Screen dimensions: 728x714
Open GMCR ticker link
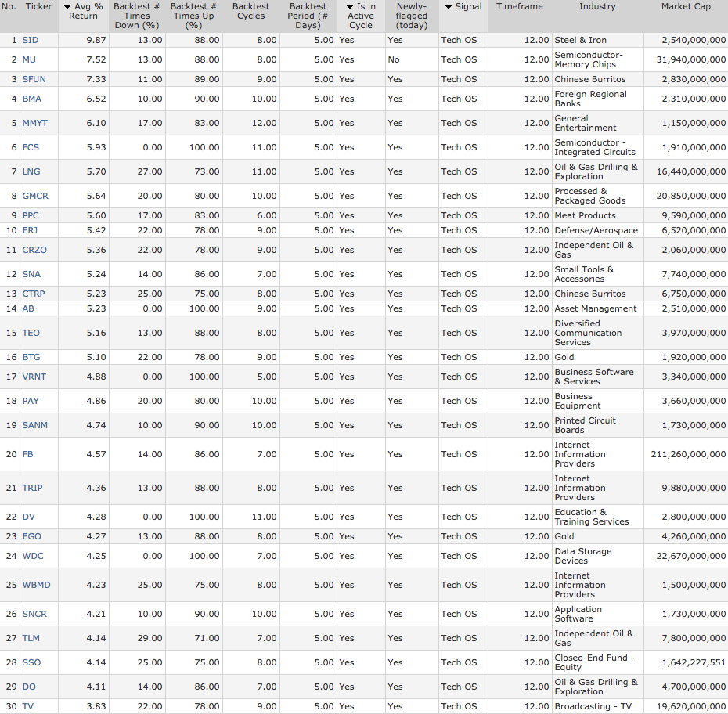pos(35,196)
